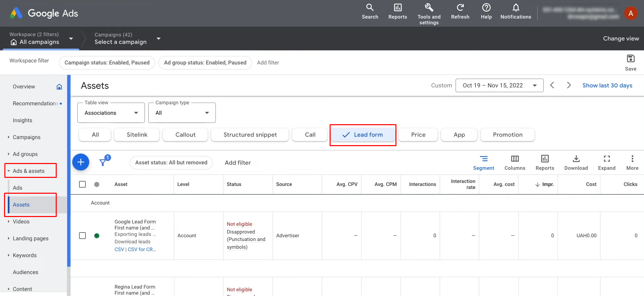This screenshot has height=296, width=644.
Task: Click the blue plus button to add asset
Action: [x=81, y=162]
